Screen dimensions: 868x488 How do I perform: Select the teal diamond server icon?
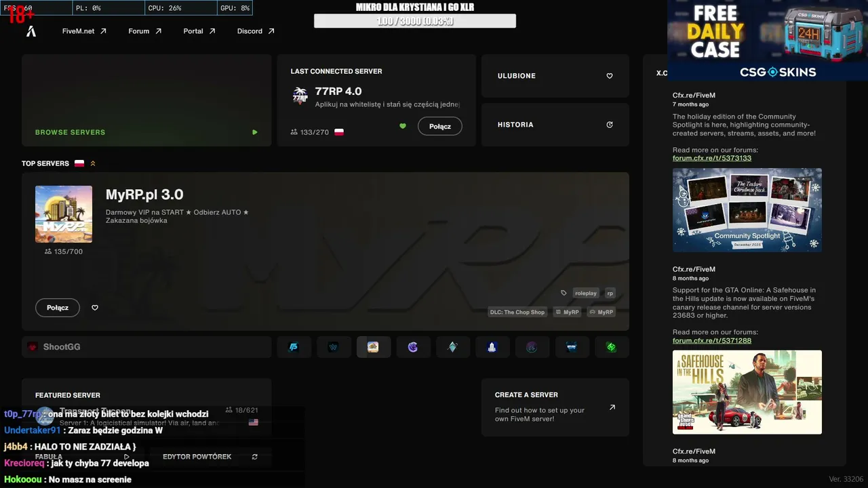pos(452,347)
